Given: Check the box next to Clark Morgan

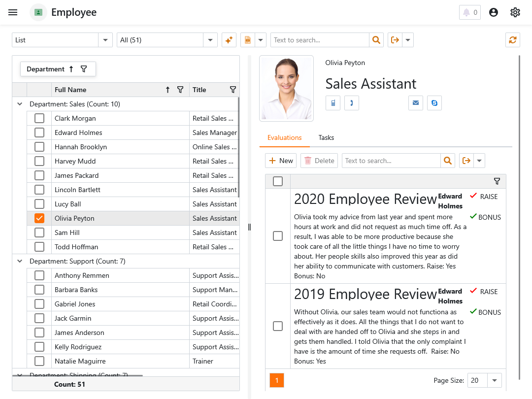Looking at the screenshot, I should point(39,118).
